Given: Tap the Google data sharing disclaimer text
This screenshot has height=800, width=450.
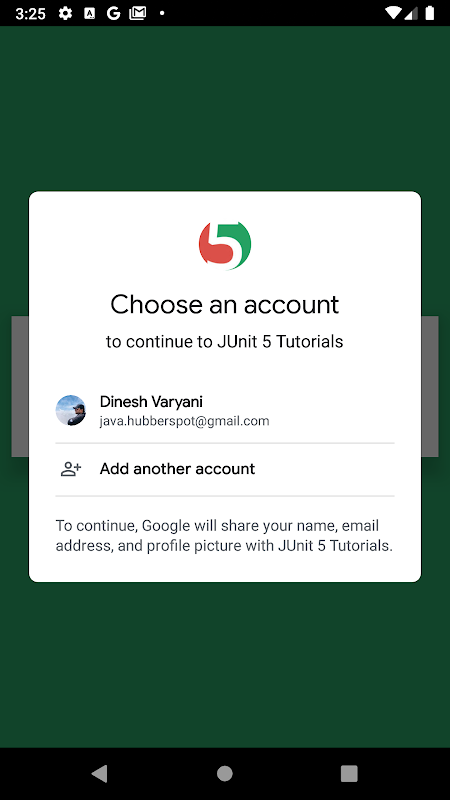Looking at the screenshot, I should pyautogui.click(x=224, y=536).
